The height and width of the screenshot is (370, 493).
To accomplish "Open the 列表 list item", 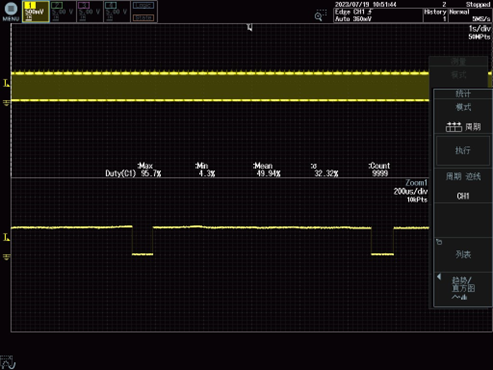I will click(x=463, y=254).
